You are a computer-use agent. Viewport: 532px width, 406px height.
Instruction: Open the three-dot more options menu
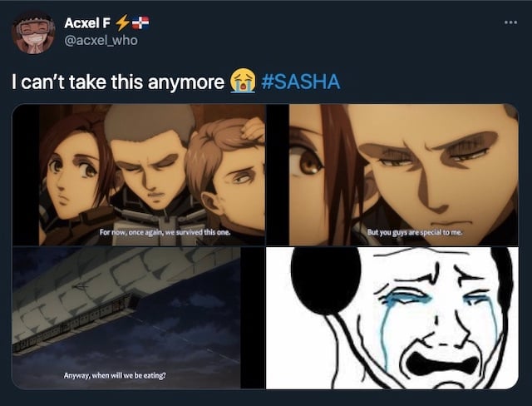510,22
